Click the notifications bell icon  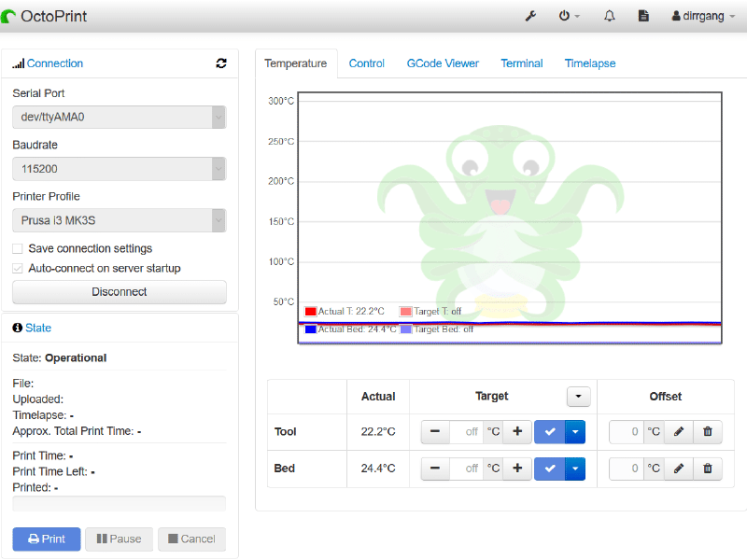610,16
